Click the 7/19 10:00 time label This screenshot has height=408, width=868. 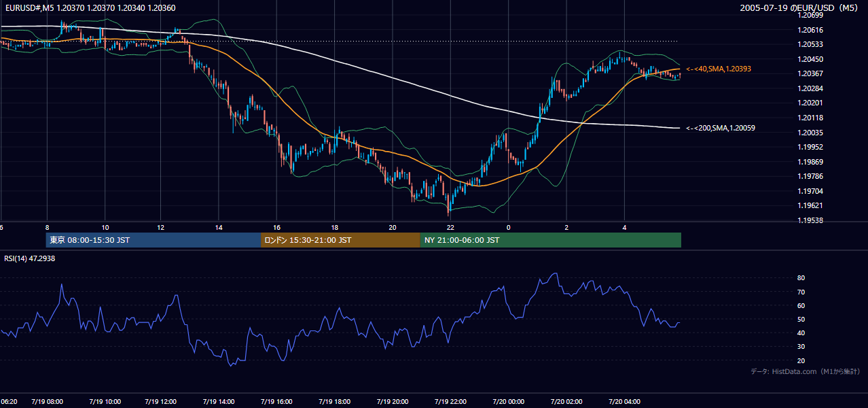coord(105,401)
